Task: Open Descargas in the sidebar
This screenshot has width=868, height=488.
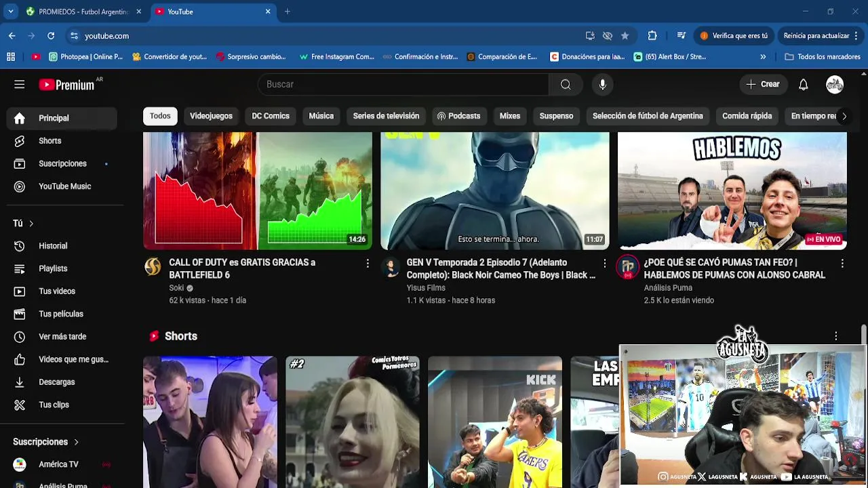Action: point(62,382)
